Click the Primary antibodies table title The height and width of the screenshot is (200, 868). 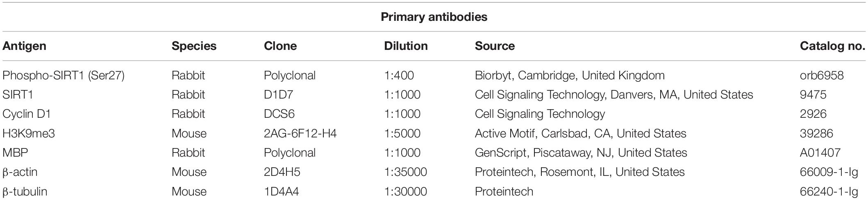coord(434,17)
